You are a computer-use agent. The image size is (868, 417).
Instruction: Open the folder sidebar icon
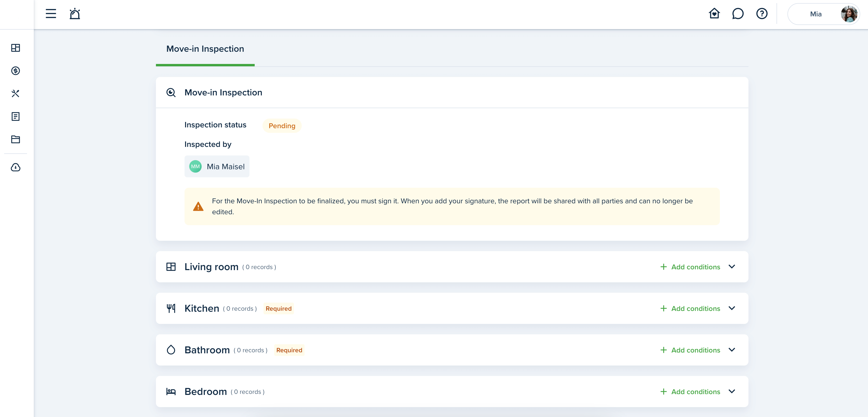point(16,139)
